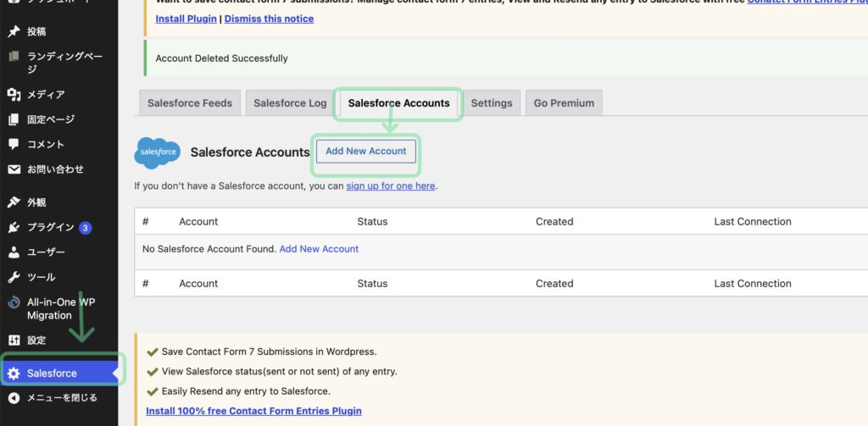Click Add New Account link in table
The image size is (868, 426).
(x=319, y=249)
